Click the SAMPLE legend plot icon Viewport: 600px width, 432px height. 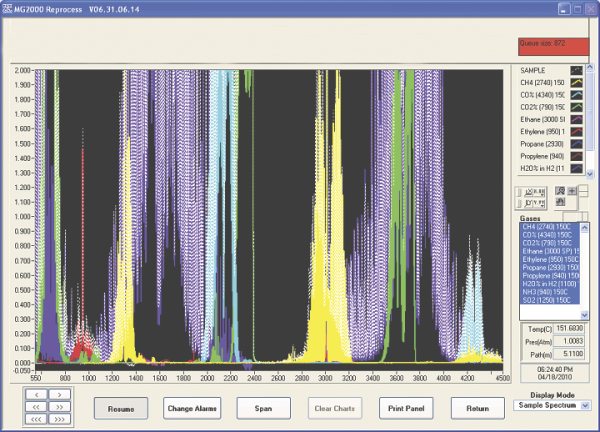point(576,70)
